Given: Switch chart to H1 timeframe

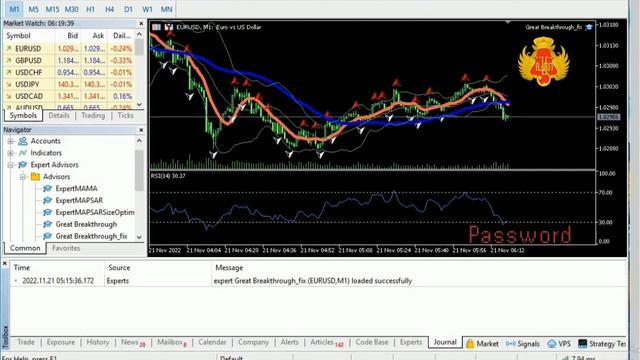Looking at the screenshot, I should point(90,9).
